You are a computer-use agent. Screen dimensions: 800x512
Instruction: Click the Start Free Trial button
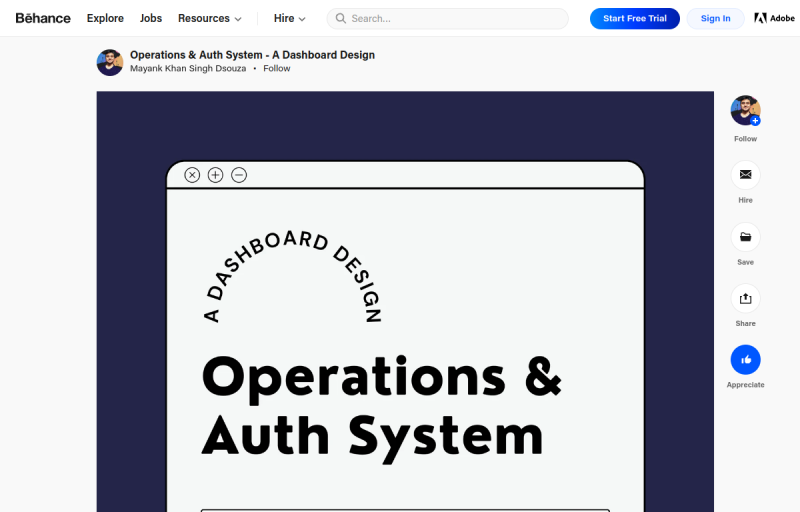pos(635,18)
